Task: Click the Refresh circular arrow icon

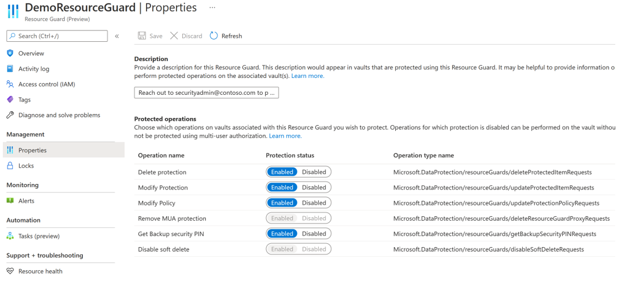Action: click(214, 36)
